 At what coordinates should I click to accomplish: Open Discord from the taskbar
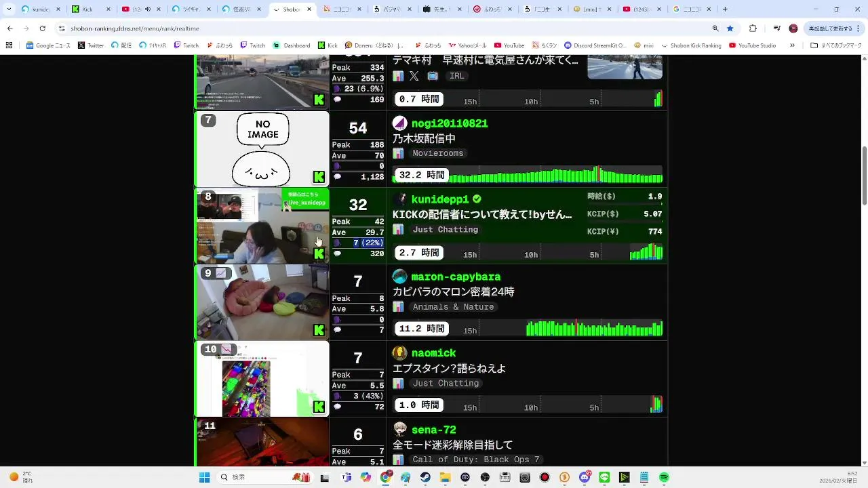585,477
